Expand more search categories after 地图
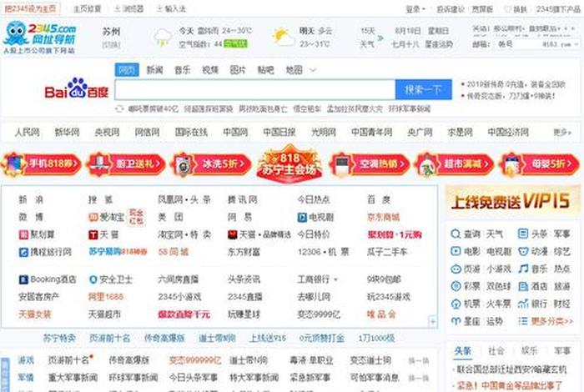 313,70
